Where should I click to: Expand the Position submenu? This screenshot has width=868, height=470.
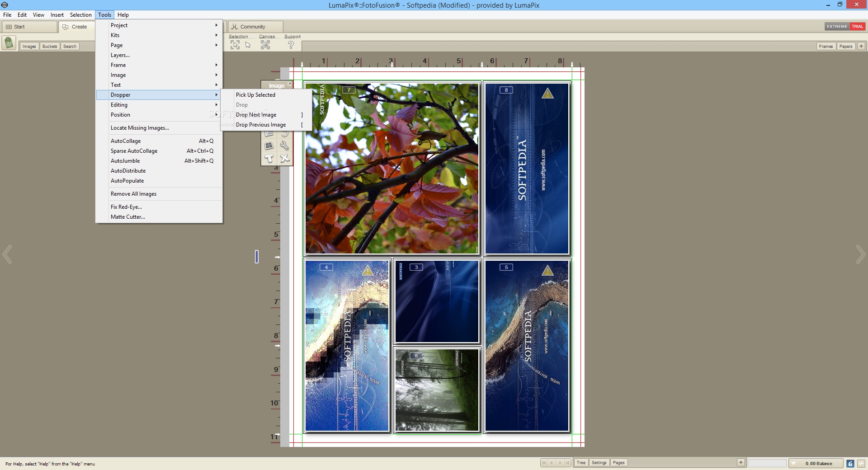click(x=159, y=115)
